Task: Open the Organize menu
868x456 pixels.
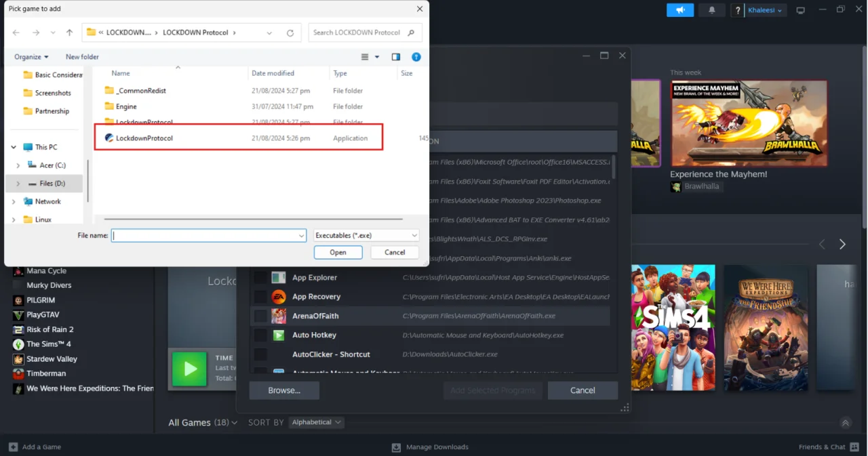Action: (31, 57)
